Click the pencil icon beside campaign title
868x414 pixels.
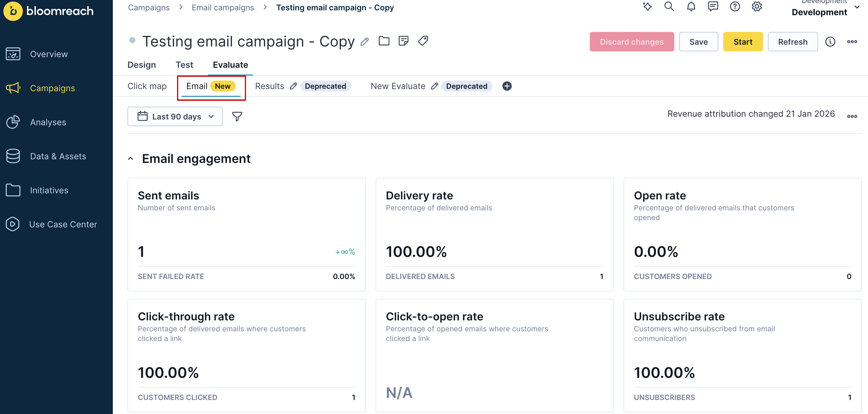(x=364, y=42)
